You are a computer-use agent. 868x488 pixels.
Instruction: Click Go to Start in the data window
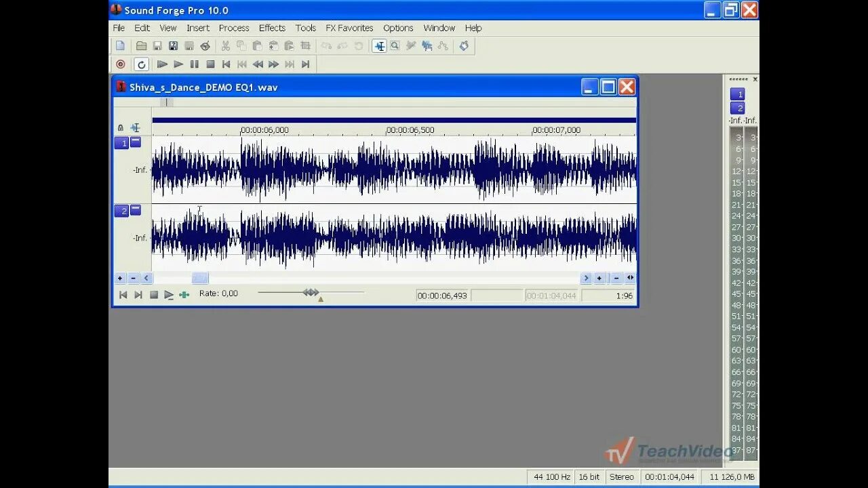click(x=123, y=295)
